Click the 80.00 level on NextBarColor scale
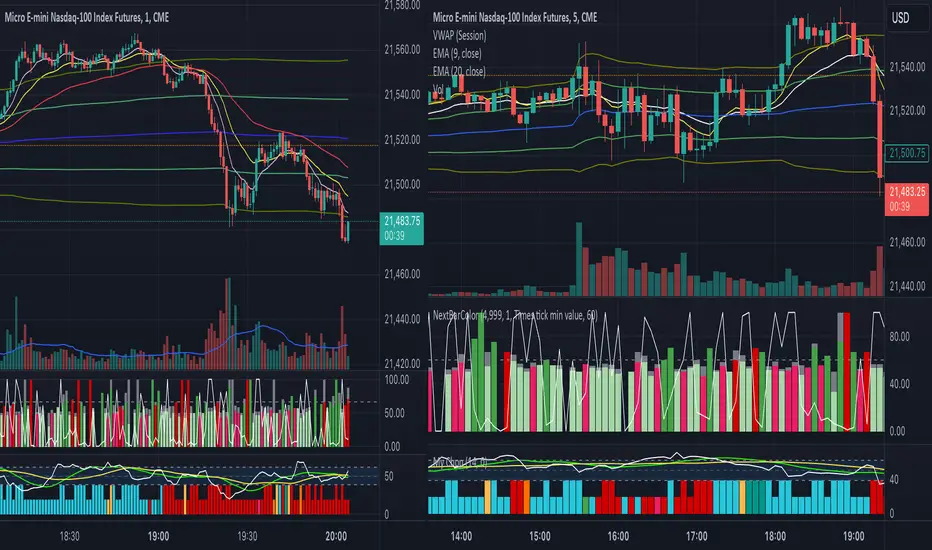Image resolution: width=932 pixels, height=550 pixels. pos(898,337)
